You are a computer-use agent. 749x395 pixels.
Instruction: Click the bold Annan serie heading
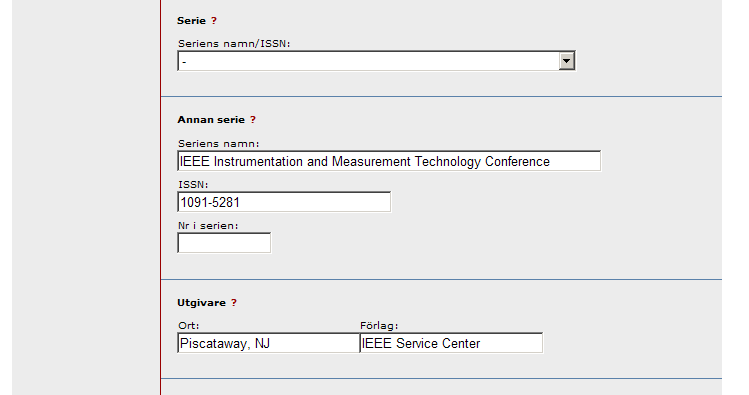point(211,120)
